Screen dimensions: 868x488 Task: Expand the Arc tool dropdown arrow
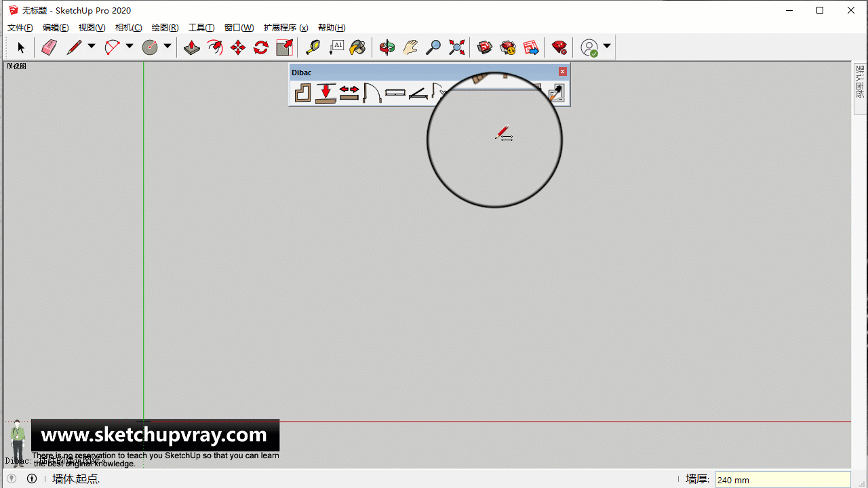tap(130, 47)
